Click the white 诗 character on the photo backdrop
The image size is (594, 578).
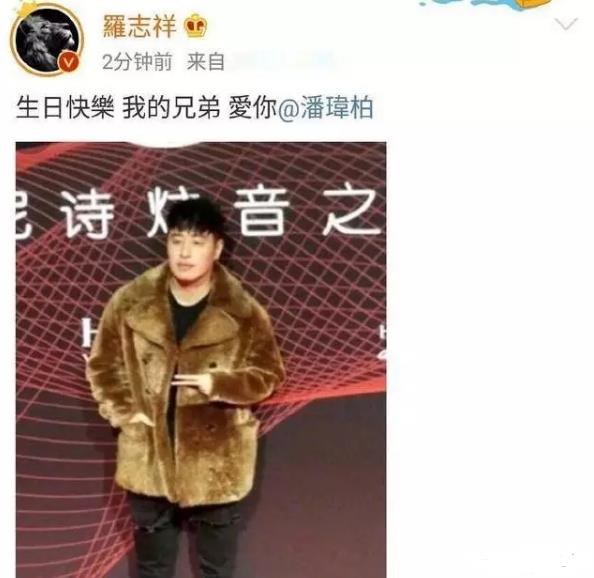pos(88,214)
